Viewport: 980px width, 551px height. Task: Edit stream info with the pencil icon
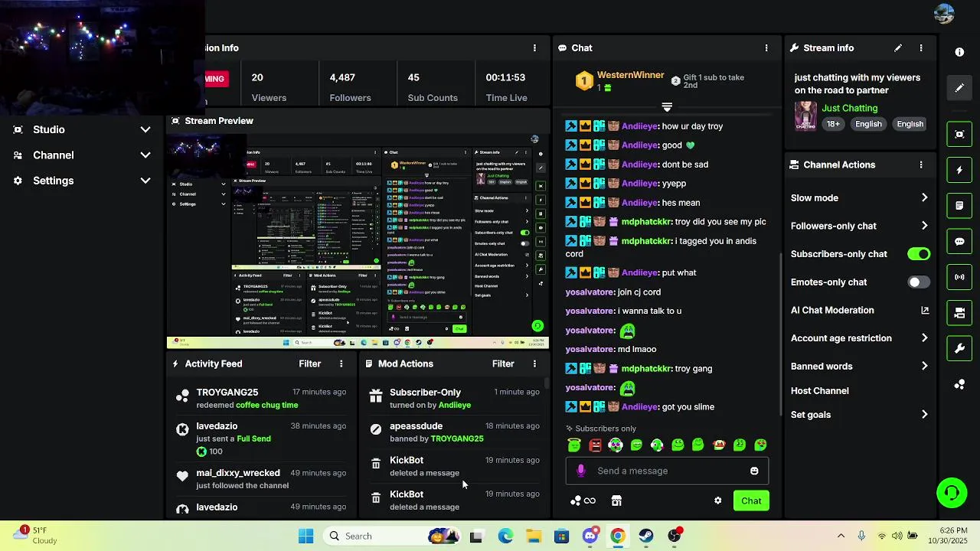tap(898, 47)
